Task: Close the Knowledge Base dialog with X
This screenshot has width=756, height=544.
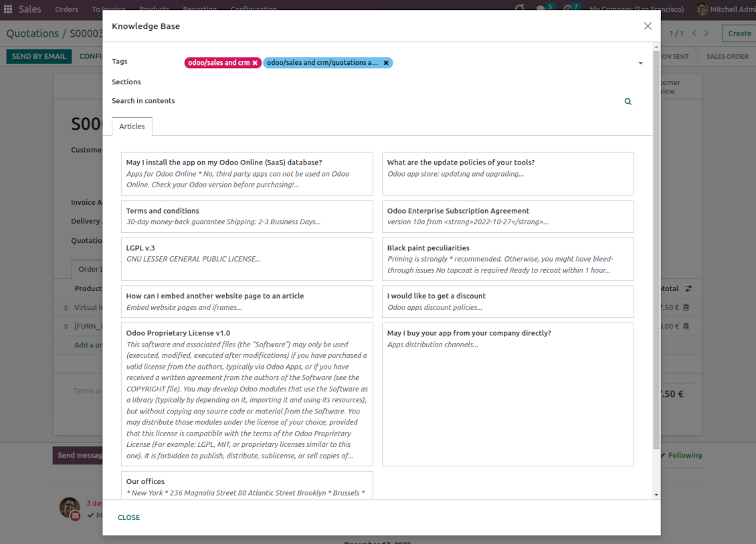Action: (647, 26)
